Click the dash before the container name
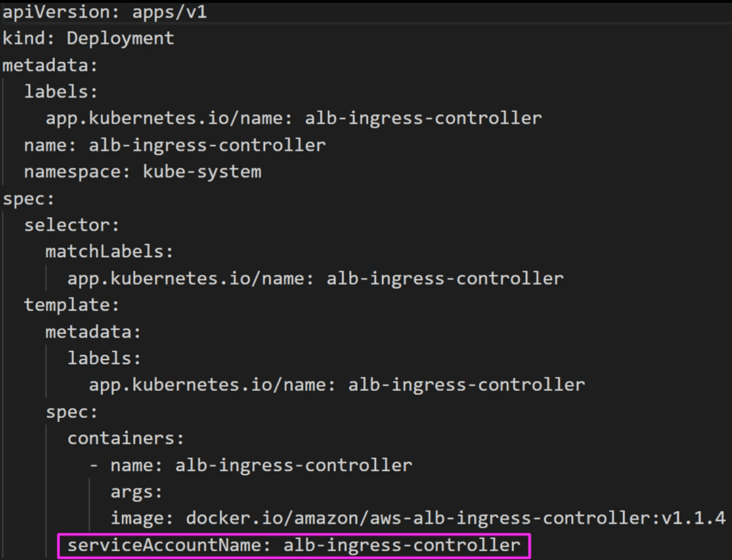 click(94, 465)
